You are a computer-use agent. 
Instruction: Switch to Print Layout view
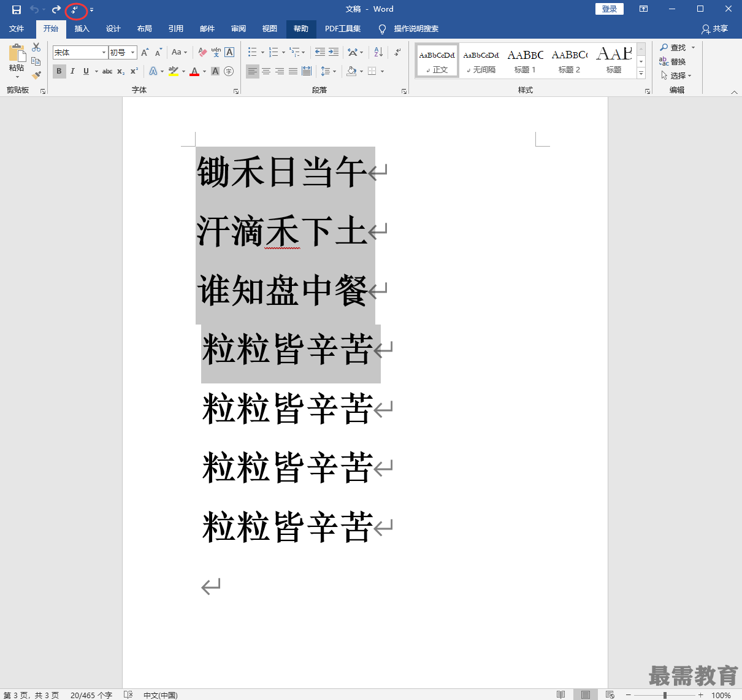pyautogui.click(x=586, y=694)
